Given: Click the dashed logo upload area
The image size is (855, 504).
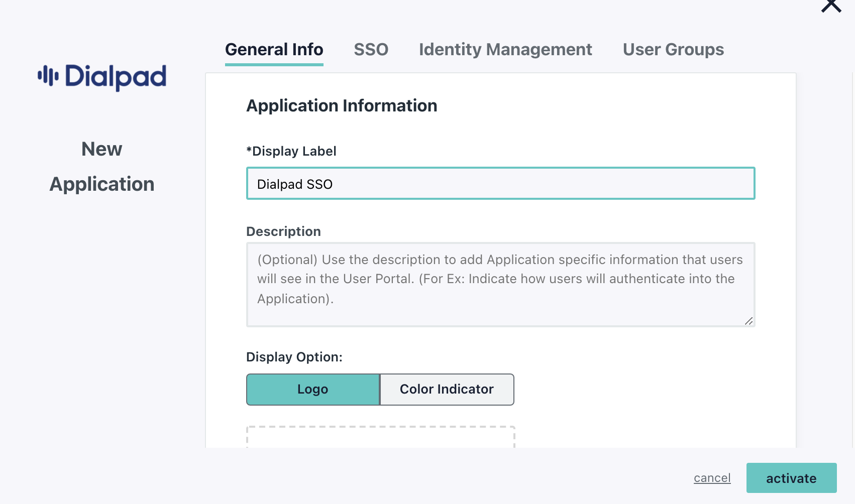Looking at the screenshot, I should pos(381,437).
